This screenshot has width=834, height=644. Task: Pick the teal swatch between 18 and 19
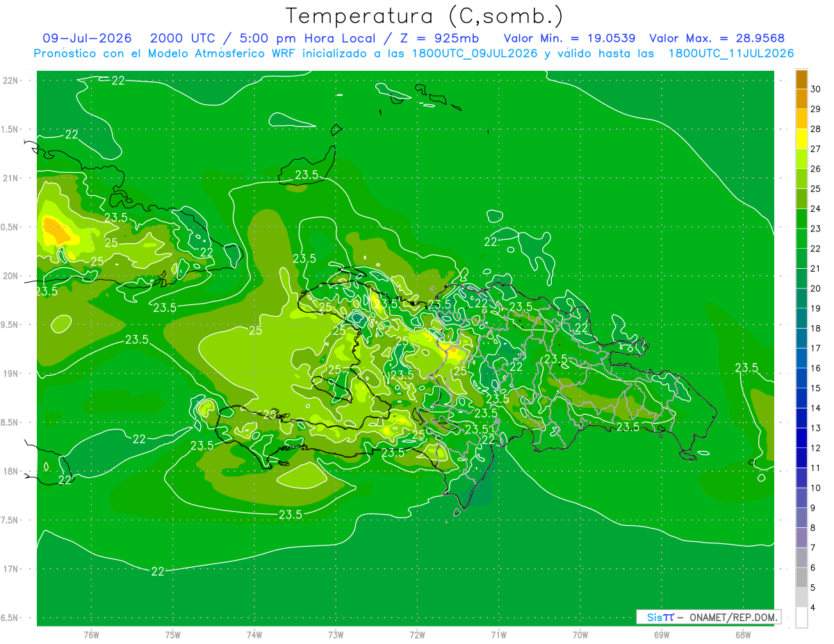tap(801, 318)
